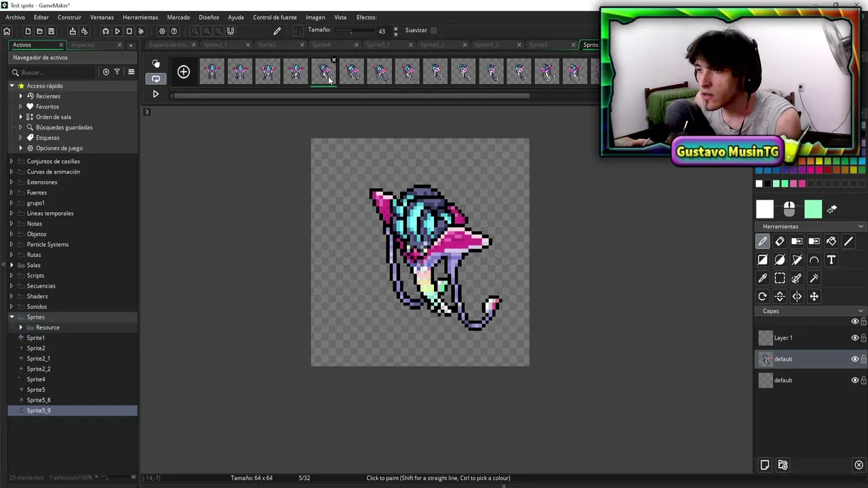Toggle all layers visibility eye at top
The height and width of the screenshot is (488, 868).
(854, 321)
